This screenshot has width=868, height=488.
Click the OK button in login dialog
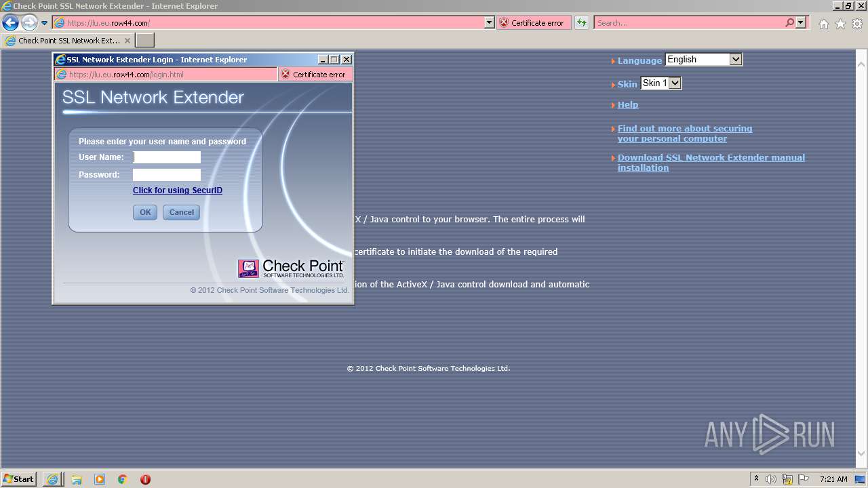click(145, 212)
